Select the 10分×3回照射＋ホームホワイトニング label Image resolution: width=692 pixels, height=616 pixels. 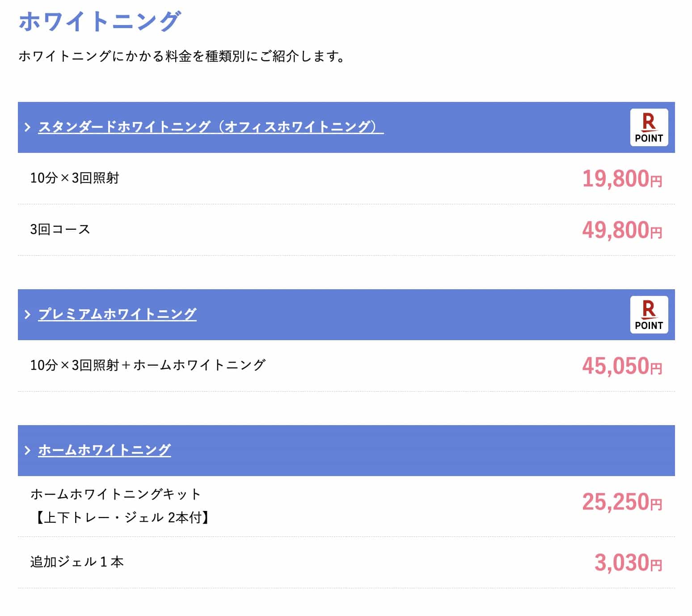click(x=148, y=365)
